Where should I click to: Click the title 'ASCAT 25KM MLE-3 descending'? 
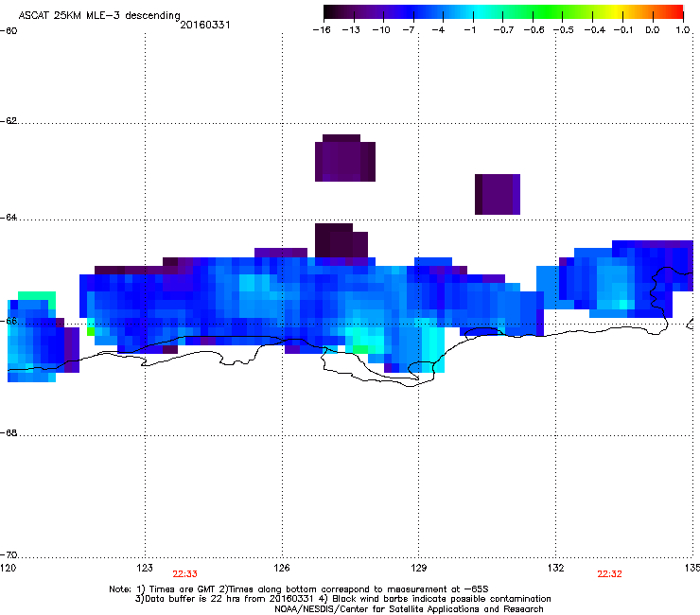coord(99,15)
